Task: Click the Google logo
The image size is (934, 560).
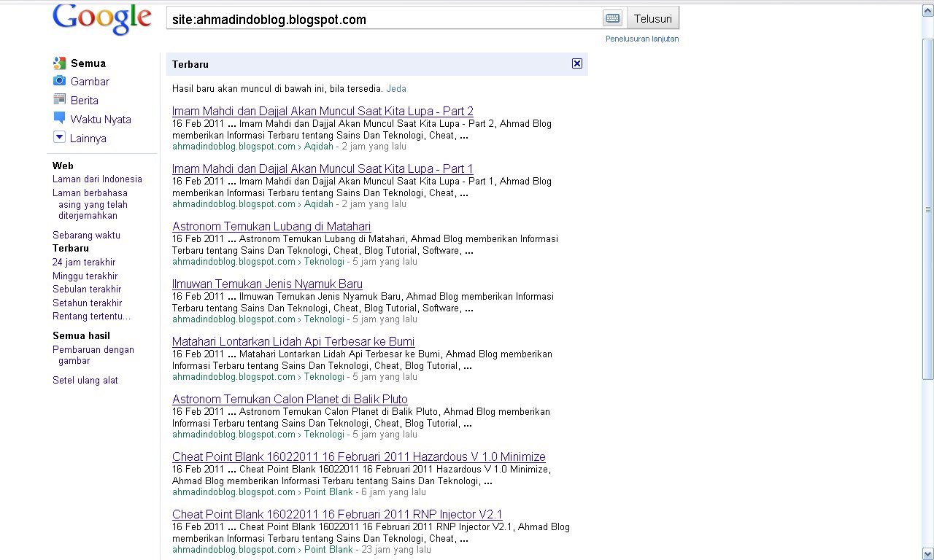Action: coord(101,20)
